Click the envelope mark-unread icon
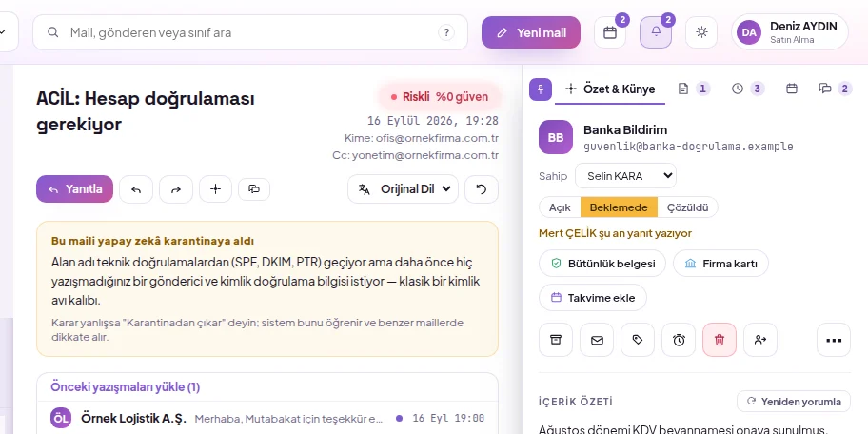Screen dimensions: 868x434 tap(597, 340)
